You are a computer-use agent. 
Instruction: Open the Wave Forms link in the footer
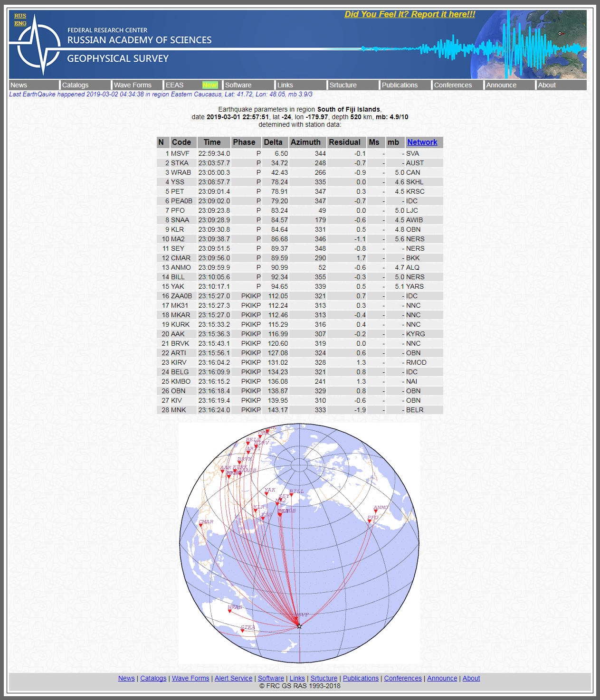click(x=190, y=678)
